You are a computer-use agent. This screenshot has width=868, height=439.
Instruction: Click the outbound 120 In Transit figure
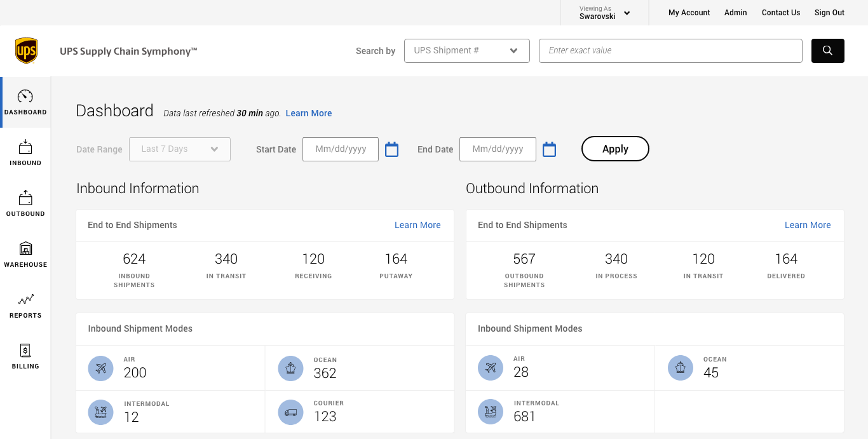[703, 259]
